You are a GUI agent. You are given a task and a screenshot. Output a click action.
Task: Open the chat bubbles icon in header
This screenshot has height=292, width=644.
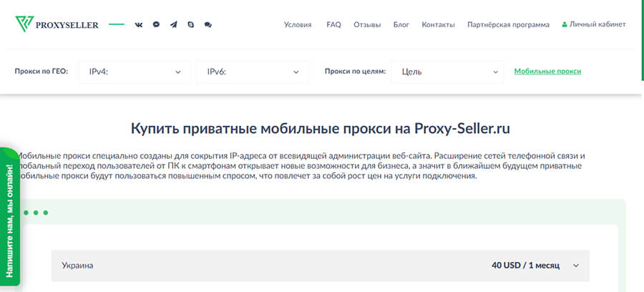(x=208, y=24)
